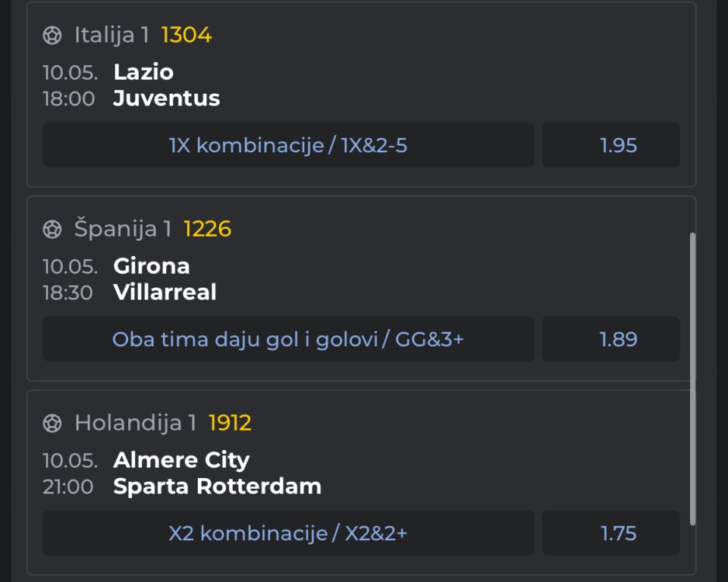Click match code 1912
728x582 pixels.
[x=230, y=424]
